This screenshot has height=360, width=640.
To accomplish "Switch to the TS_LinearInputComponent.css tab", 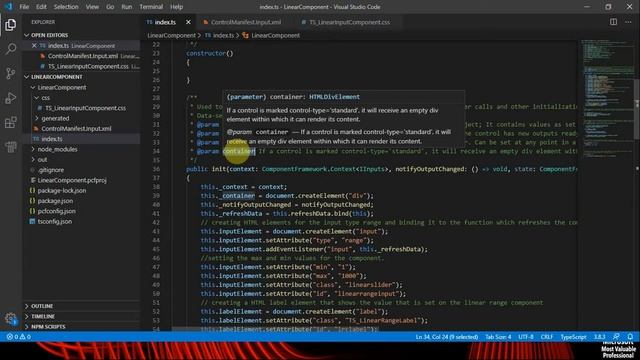I will pos(349,22).
